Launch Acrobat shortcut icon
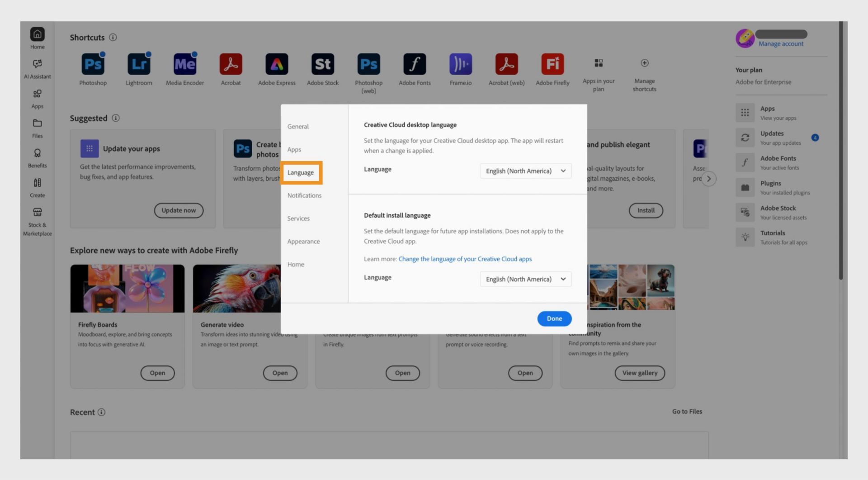868x480 pixels. (x=231, y=64)
